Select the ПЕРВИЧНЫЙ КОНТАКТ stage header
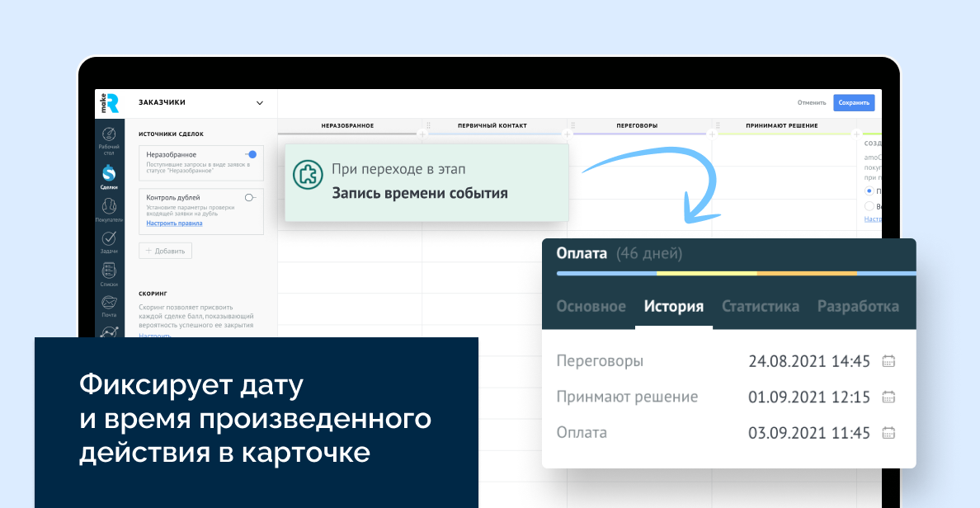980x508 pixels. click(x=492, y=125)
